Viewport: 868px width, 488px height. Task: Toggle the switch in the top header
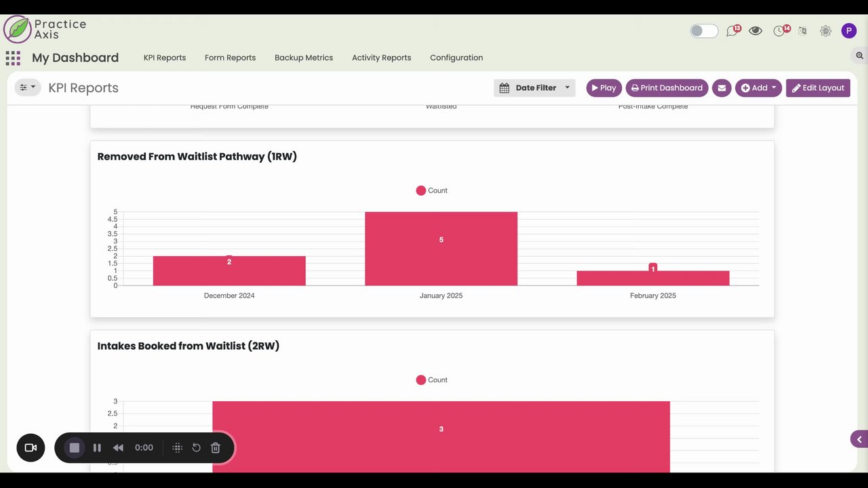coord(704,30)
